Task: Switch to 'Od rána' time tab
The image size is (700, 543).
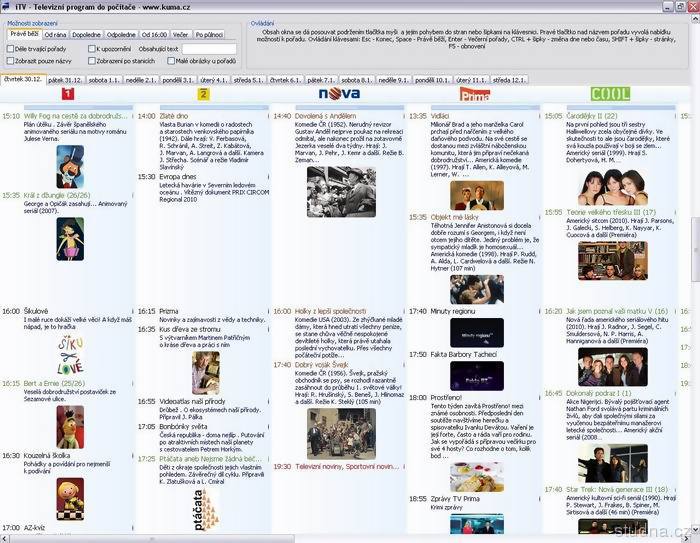Action: pos(56,34)
